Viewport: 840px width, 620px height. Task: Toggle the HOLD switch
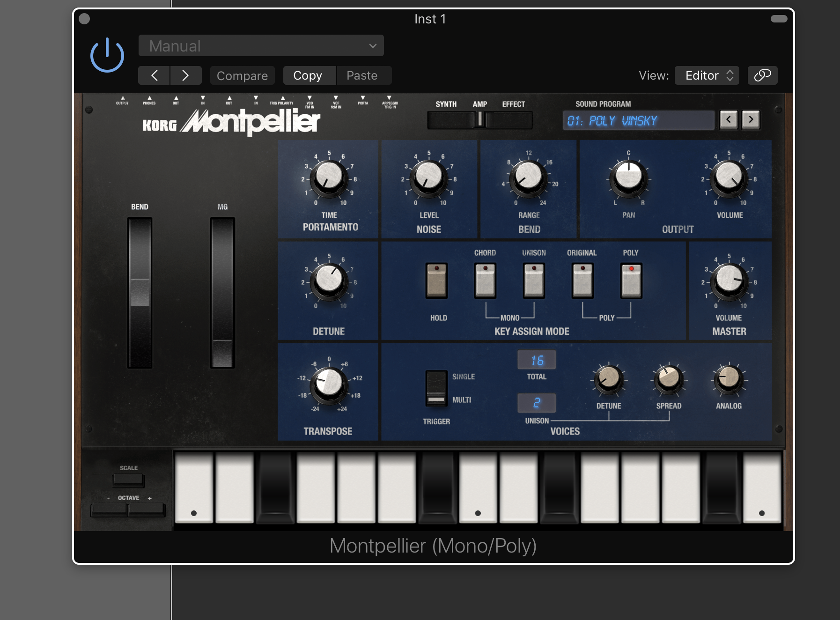(436, 280)
